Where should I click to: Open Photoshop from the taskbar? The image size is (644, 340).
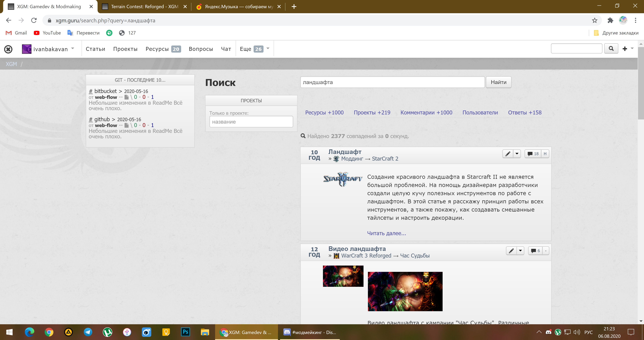(x=185, y=332)
